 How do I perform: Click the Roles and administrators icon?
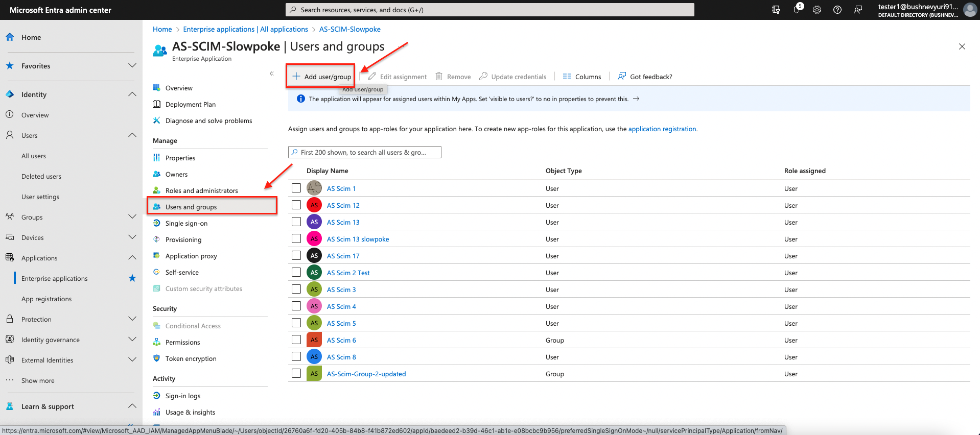(157, 190)
